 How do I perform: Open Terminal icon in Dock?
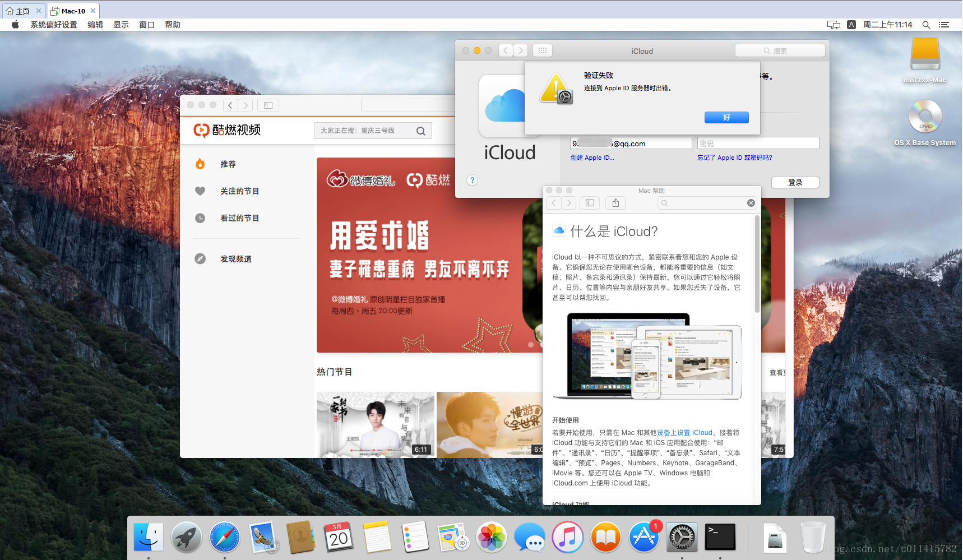[x=720, y=537]
